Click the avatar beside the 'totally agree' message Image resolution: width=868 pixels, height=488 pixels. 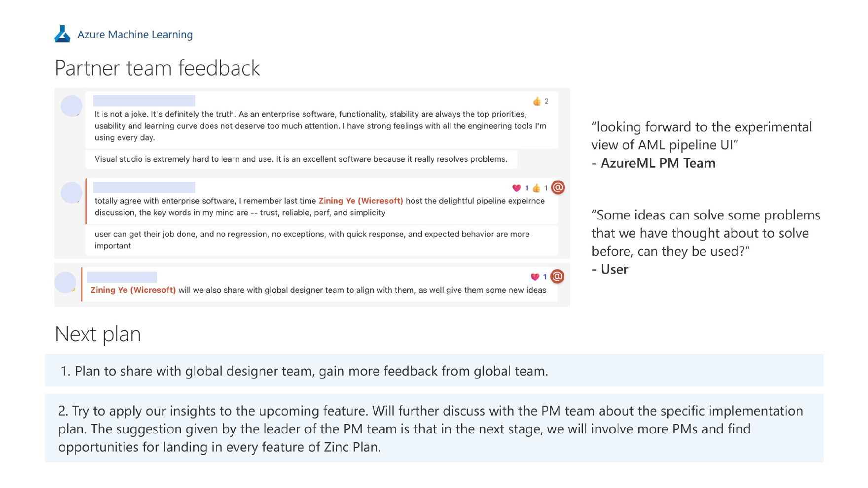click(x=72, y=193)
